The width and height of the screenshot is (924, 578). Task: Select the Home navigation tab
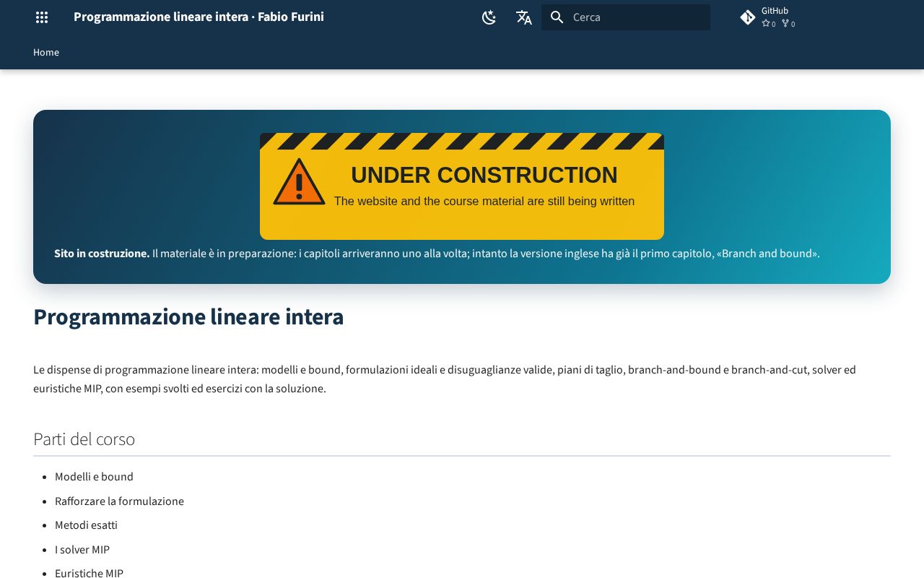click(x=46, y=52)
